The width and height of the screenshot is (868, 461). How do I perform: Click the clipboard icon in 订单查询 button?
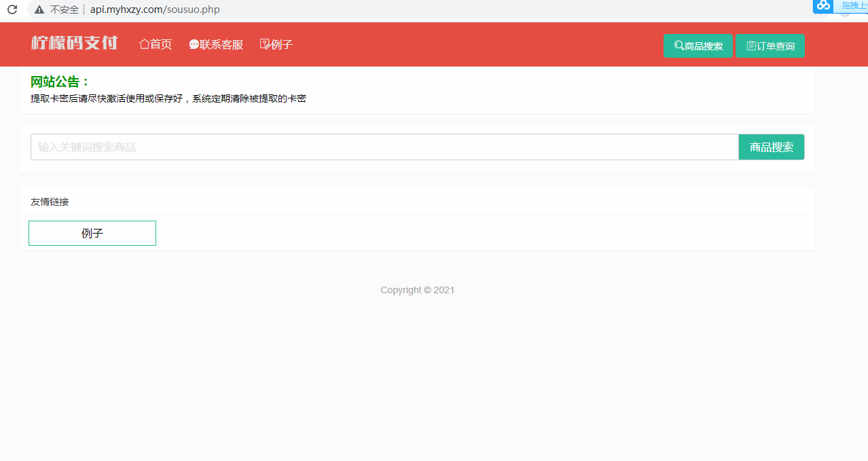click(751, 46)
